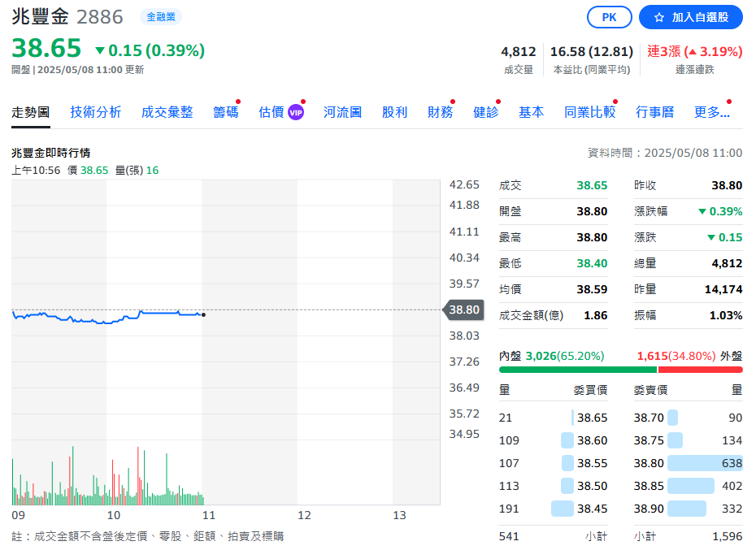Select the 健診 tab

pos(486,112)
